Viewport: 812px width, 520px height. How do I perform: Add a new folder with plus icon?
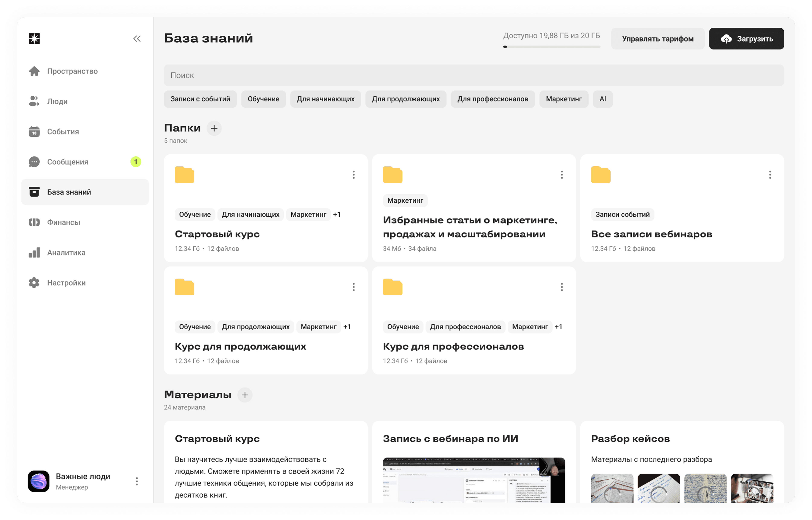click(214, 128)
